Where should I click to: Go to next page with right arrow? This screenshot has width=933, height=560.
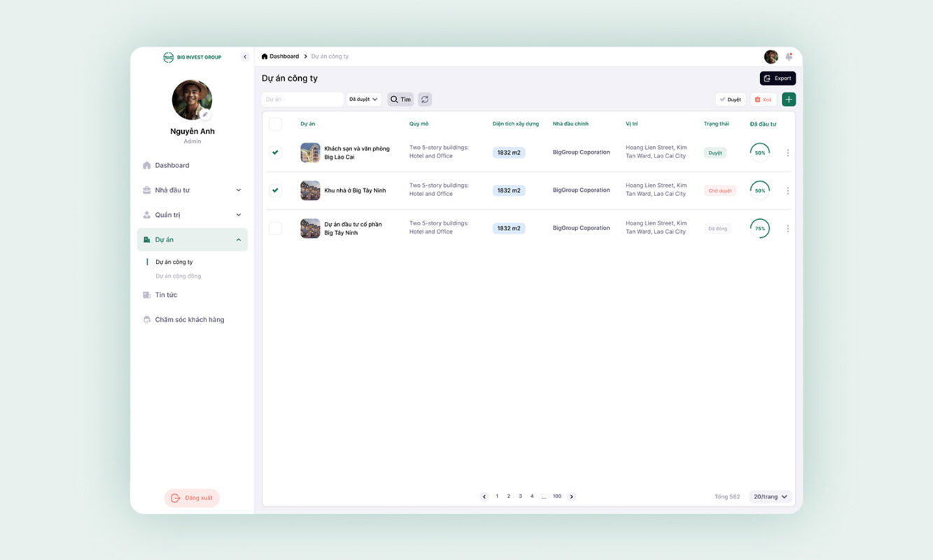[572, 496]
